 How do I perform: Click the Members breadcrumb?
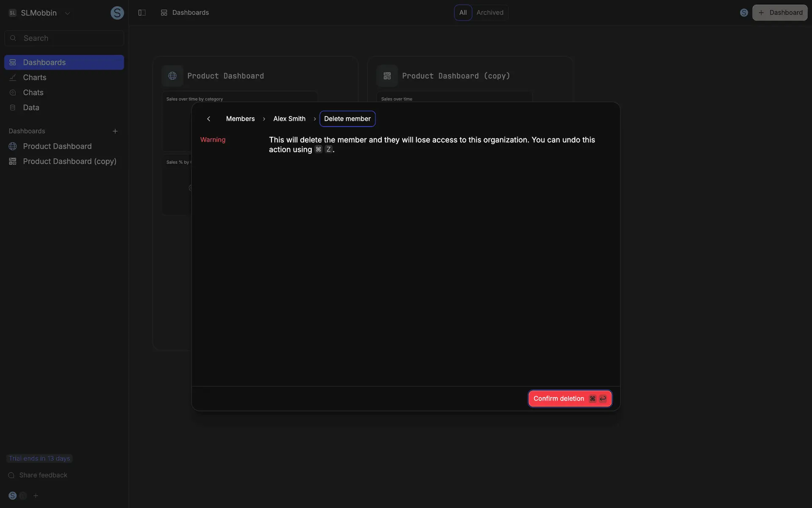click(240, 119)
